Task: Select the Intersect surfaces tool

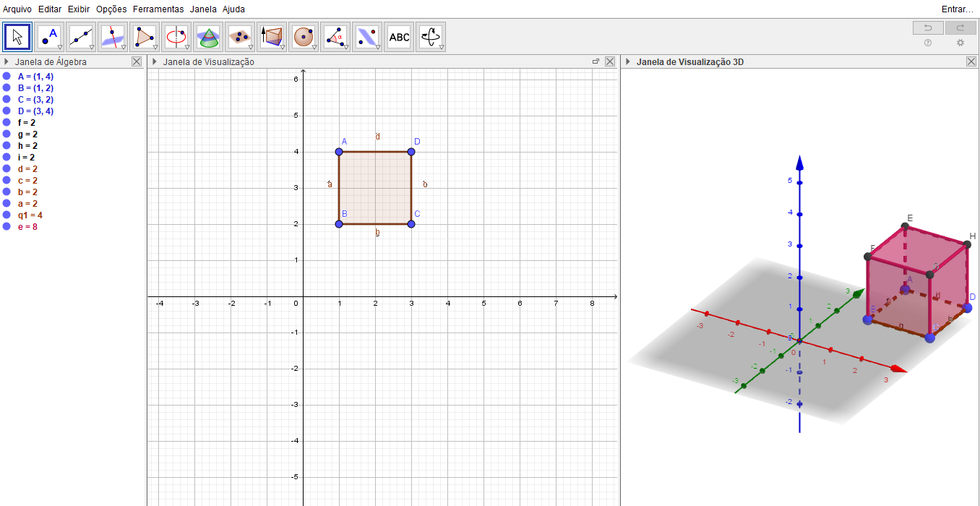Action: (209, 36)
